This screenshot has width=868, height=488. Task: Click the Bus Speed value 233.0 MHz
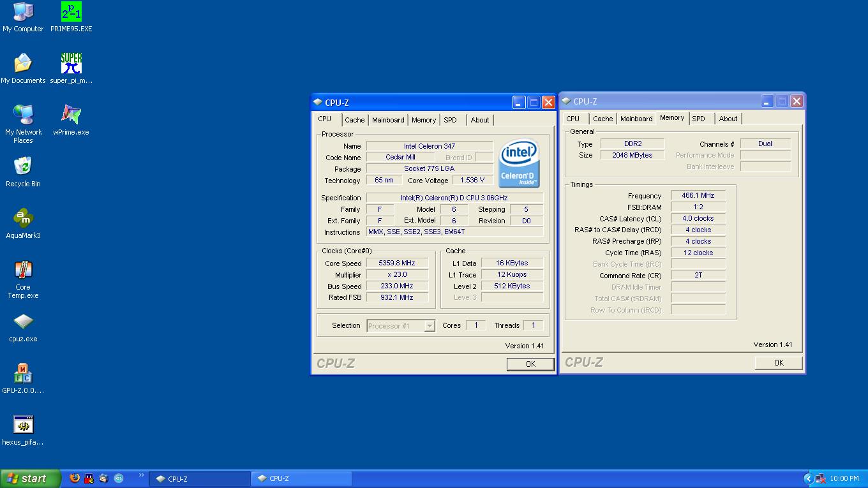click(397, 286)
